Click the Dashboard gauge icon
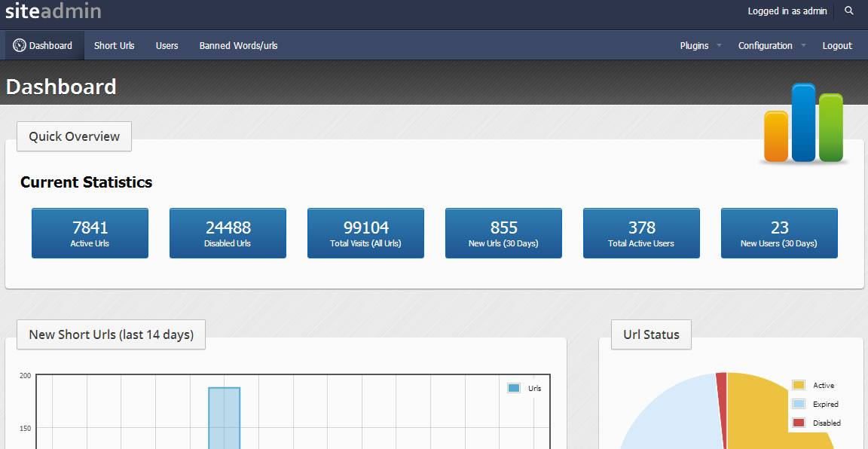This screenshot has height=449, width=868. pyautogui.click(x=20, y=45)
